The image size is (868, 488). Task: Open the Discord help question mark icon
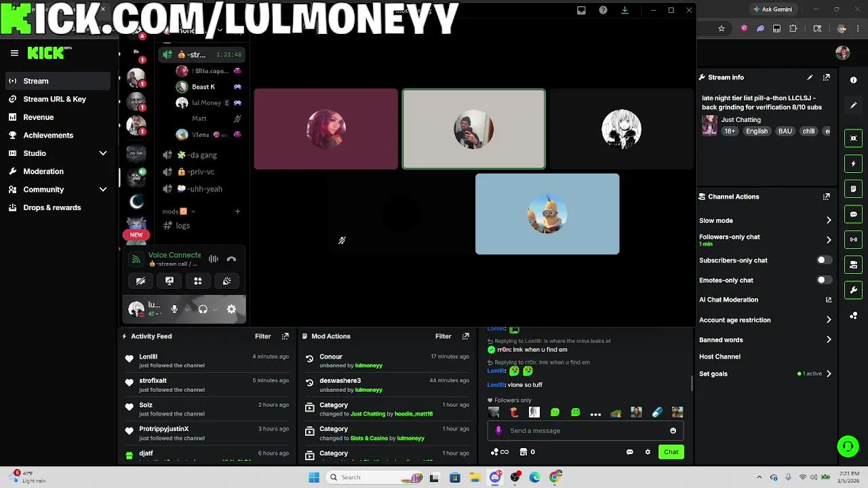[x=603, y=10]
